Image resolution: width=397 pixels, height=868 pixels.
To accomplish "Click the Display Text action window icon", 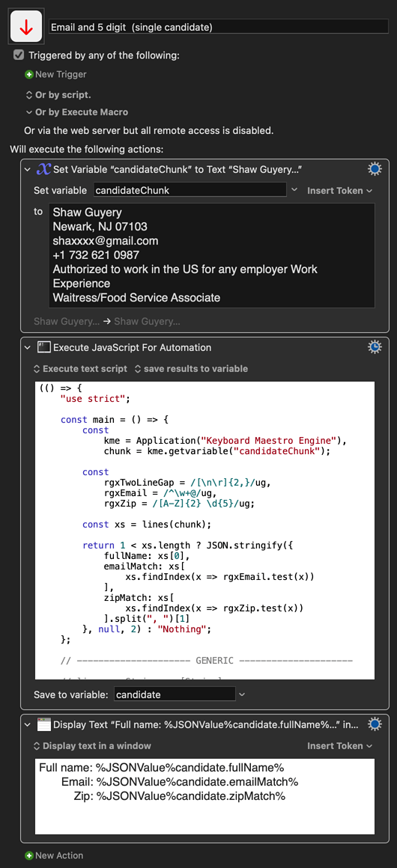I will tap(43, 724).
